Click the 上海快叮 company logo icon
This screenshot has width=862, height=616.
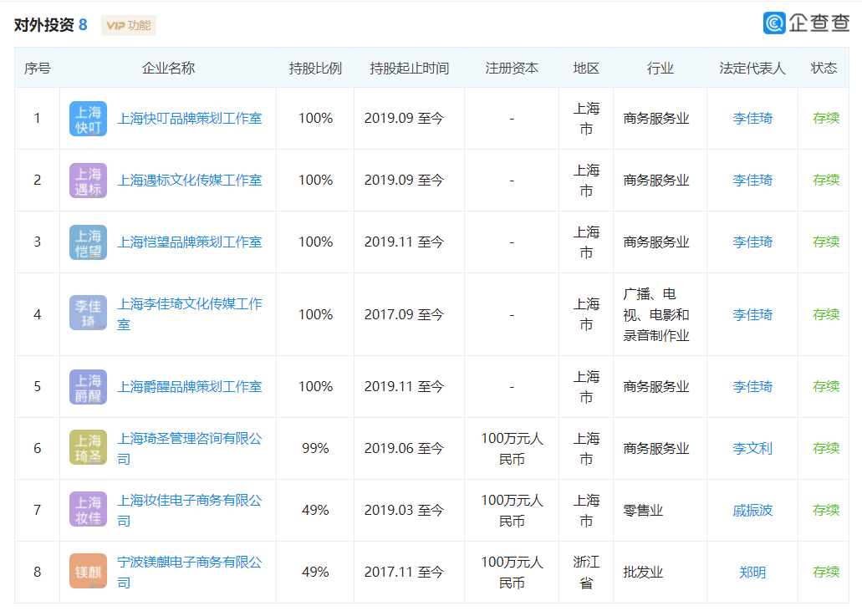(x=88, y=119)
